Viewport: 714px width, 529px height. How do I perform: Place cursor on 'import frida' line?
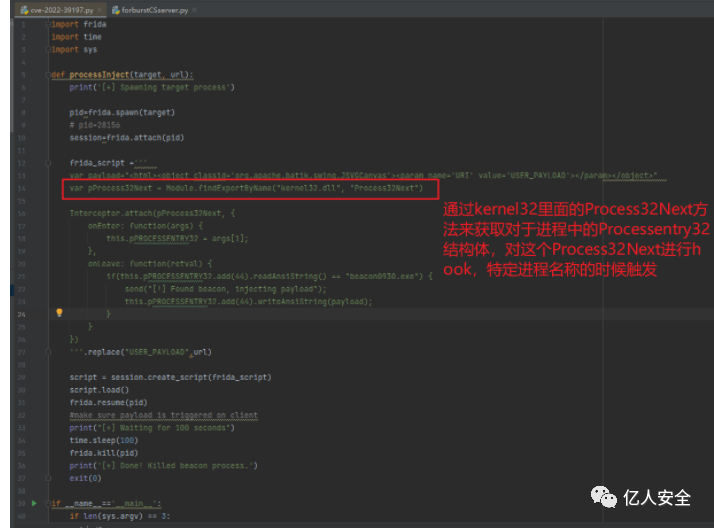tap(79, 24)
